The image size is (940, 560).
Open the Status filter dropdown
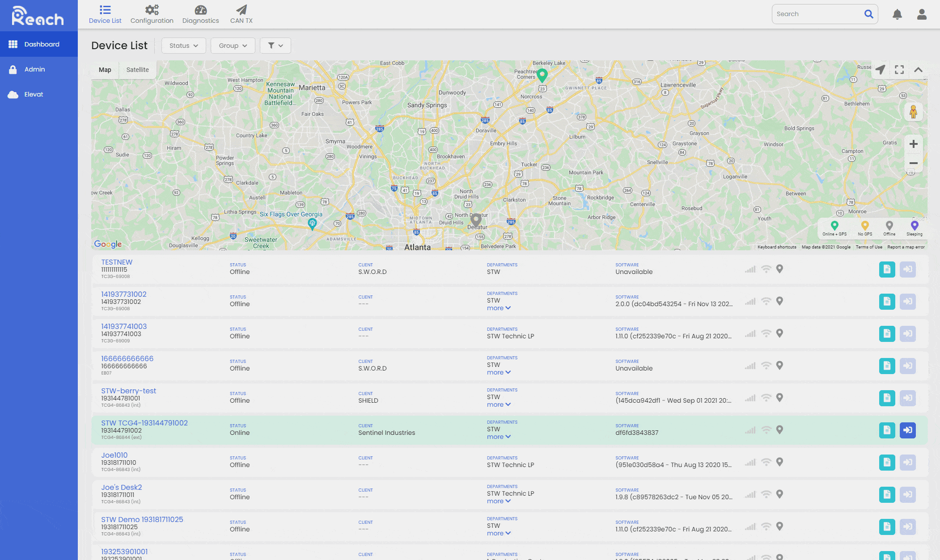(183, 45)
